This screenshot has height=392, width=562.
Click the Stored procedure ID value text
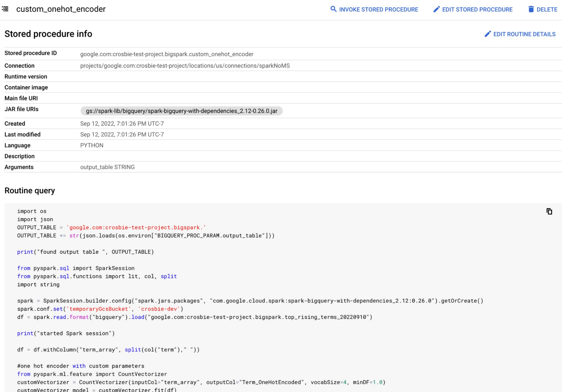tap(167, 54)
